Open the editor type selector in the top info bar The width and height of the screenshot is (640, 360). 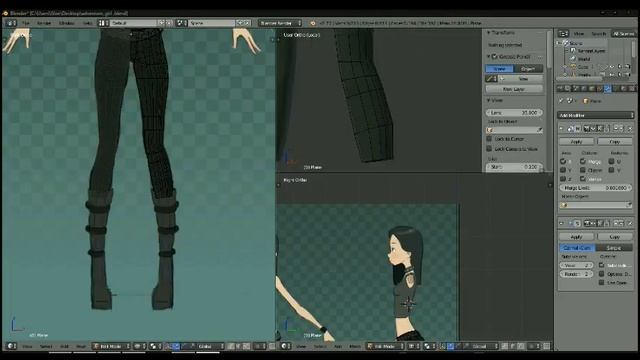pyautogui.click(x=11, y=23)
